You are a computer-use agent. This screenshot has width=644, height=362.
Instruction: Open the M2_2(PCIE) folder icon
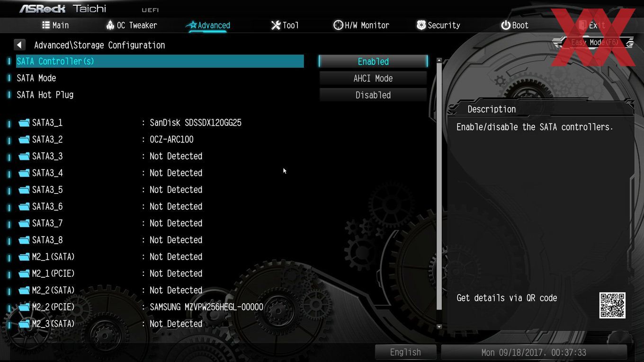pyautogui.click(x=24, y=307)
